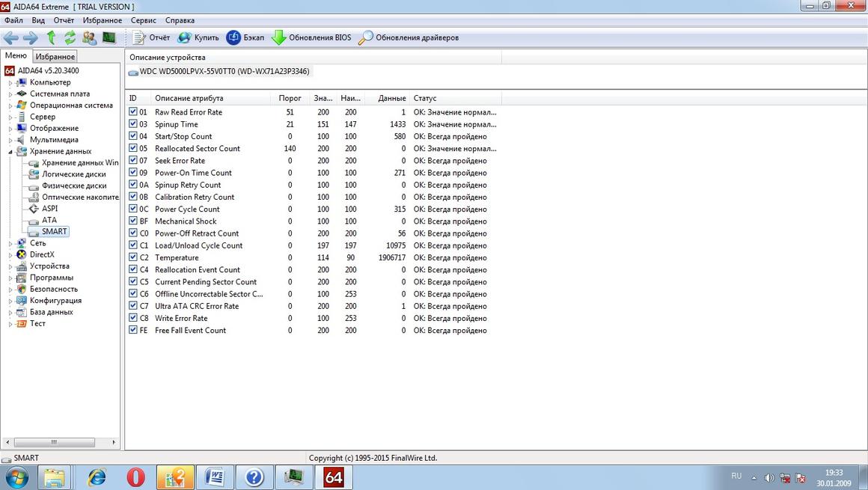The width and height of the screenshot is (868, 490).
Task: Select the AIDA64 v5.20.3400 root node
Action: pyautogui.click(x=48, y=70)
